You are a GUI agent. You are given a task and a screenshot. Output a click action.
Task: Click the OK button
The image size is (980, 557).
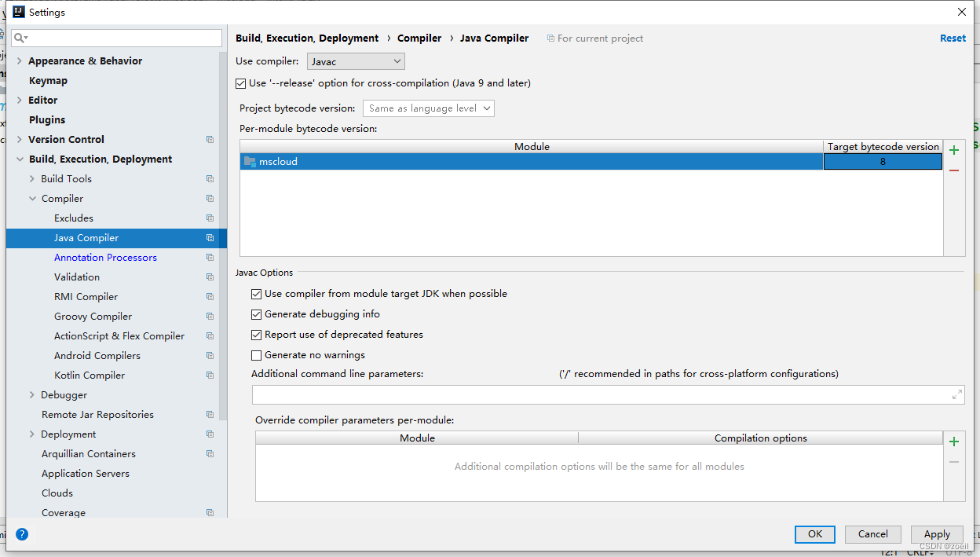tap(815, 534)
